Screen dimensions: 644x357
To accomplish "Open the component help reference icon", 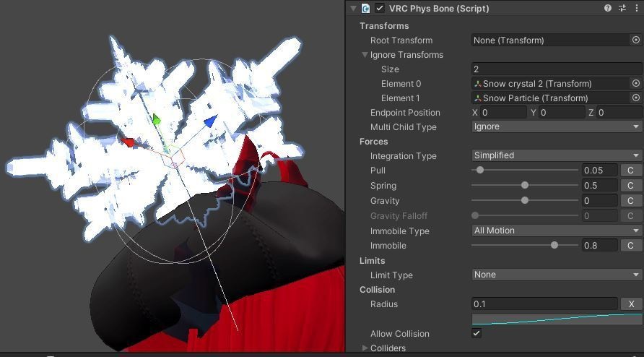I will point(607,8).
